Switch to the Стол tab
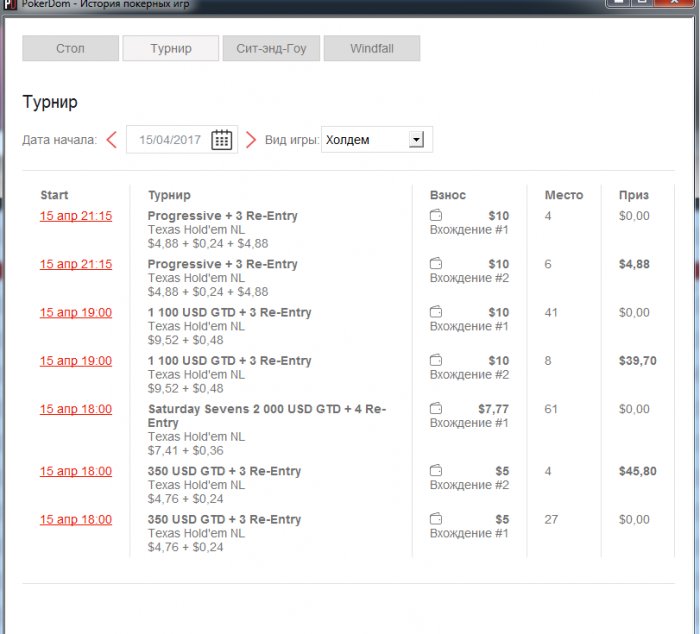Viewport: 700px width, 634px height. (x=71, y=48)
